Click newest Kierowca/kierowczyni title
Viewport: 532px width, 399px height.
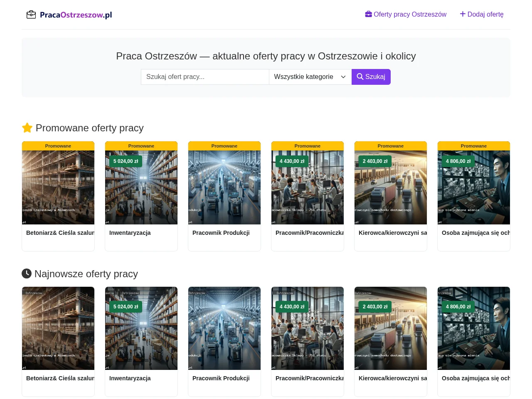coord(393,378)
